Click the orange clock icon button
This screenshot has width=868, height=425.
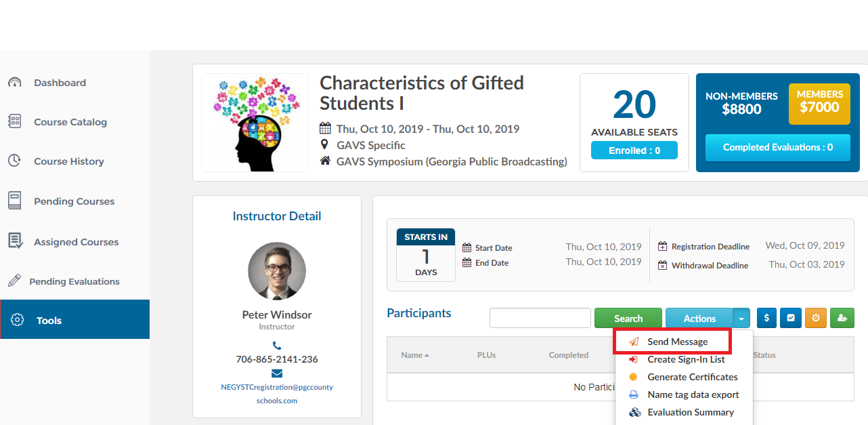(x=816, y=318)
